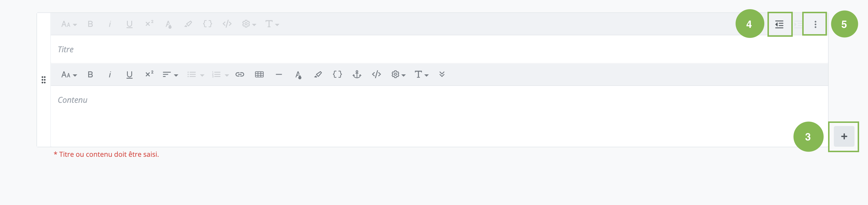Expand more tools with double chevron
Viewport: 868px width, 205px height.
442,74
